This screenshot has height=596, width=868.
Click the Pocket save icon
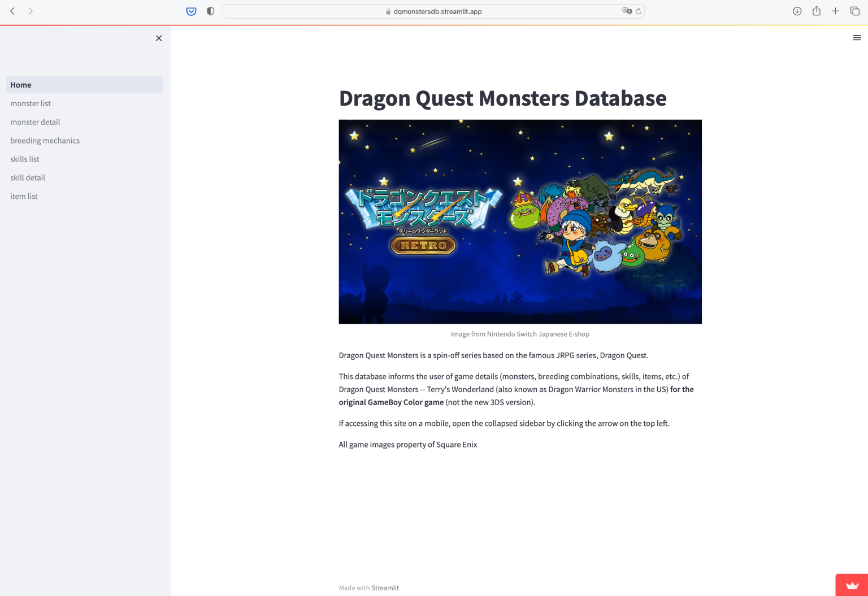click(x=192, y=11)
